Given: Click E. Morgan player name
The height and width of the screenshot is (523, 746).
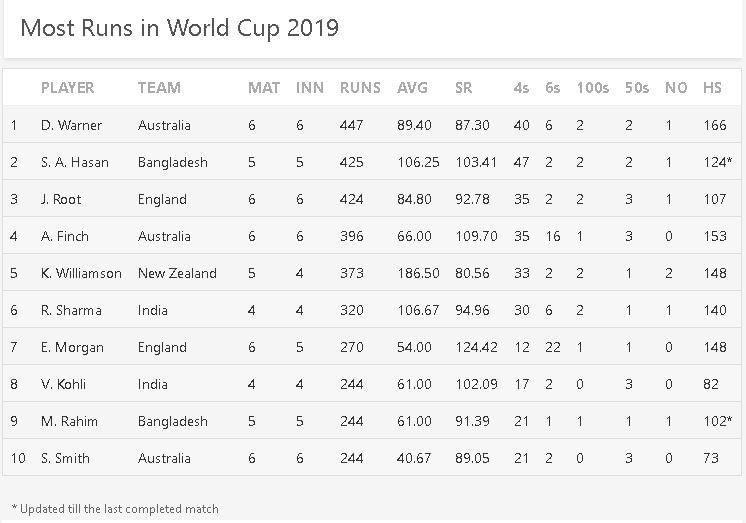Looking at the screenshot, I should [72, 347].
